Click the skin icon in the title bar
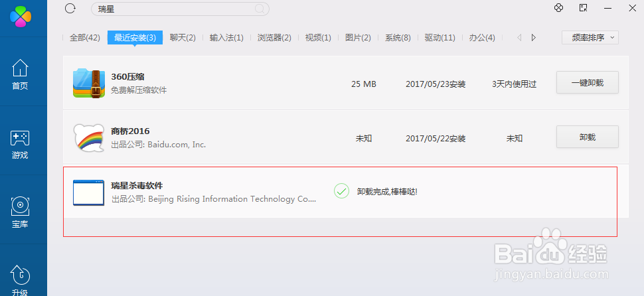 [x=558, y=7]
